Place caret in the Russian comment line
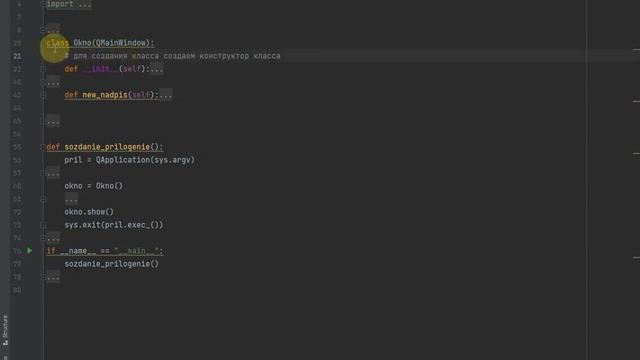The height and width of the screenshot is (360, 640). [x=172, y=56]
